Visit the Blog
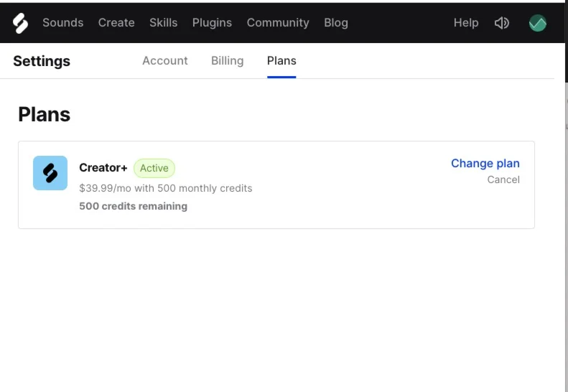Image resolution: width=568 pixels, height=392 pixels. pos(336,23)
